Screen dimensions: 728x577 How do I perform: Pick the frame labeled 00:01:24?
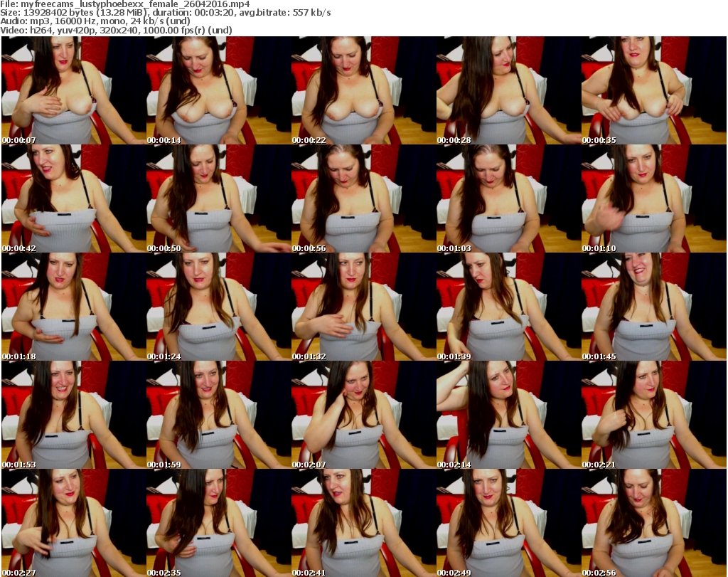pos(219,307)
